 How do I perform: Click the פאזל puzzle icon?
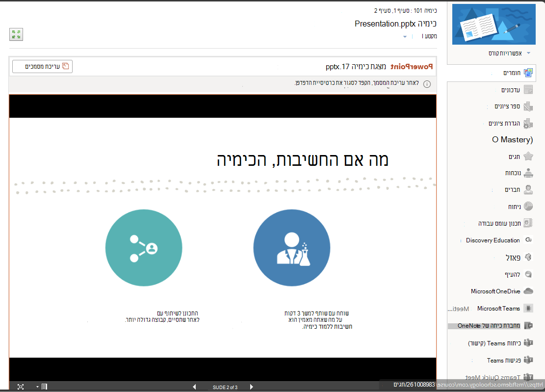[528, 257]
